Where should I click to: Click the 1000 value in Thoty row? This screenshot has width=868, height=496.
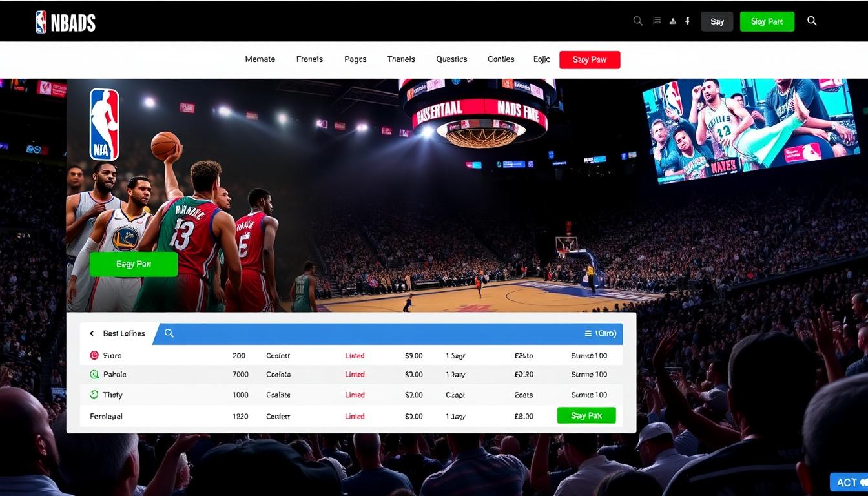click(240, 395)
